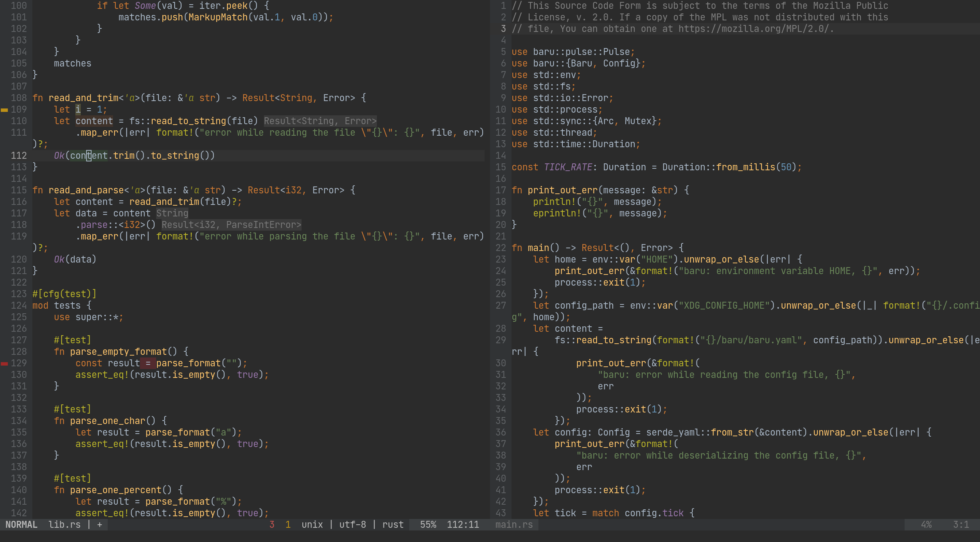Image resolution: width=980 pixels, height=542 pixels.
Task: Click the yellow warning sign on line 109
Action: (x=4, y=110)
